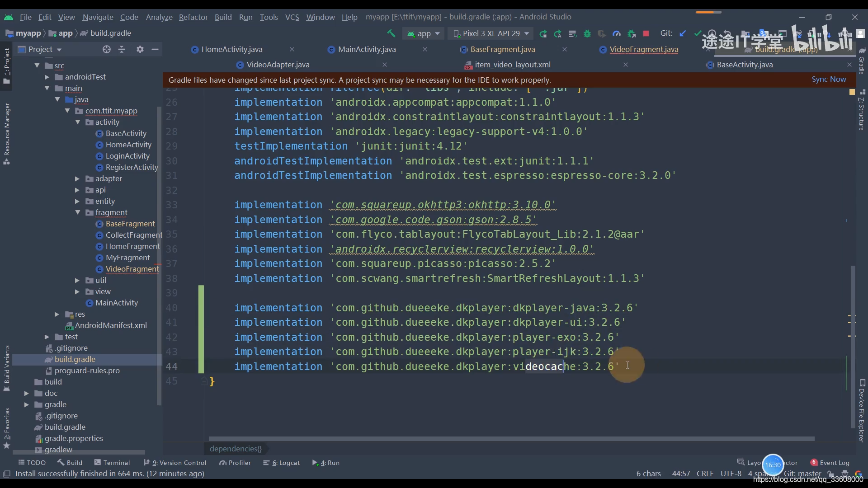Image resolution: width=868 pixels, height=488 pixels.
Task: Click the myapp breadcrumb in navigation bar
Action: pos(28,33)
